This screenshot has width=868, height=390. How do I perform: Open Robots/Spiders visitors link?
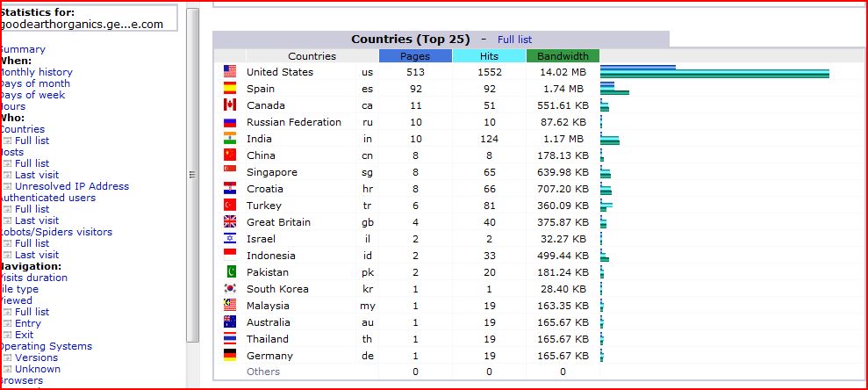tap(56, 232)
